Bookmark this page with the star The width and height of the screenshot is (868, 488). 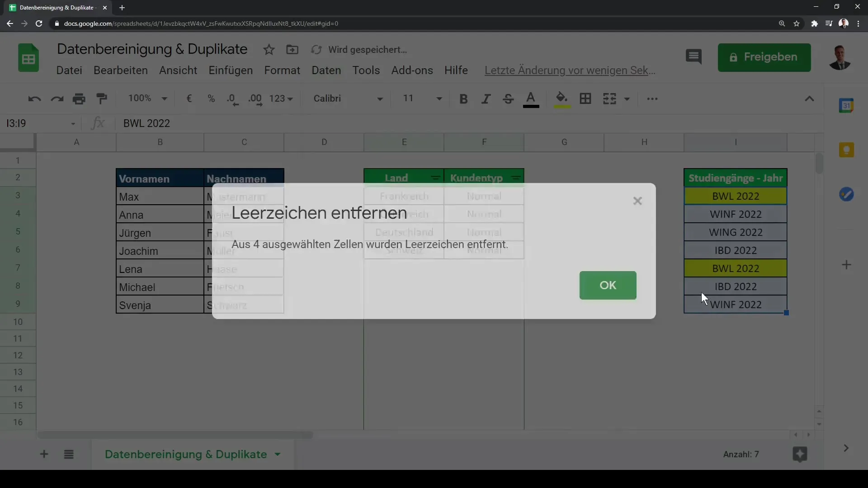point(797,23)
